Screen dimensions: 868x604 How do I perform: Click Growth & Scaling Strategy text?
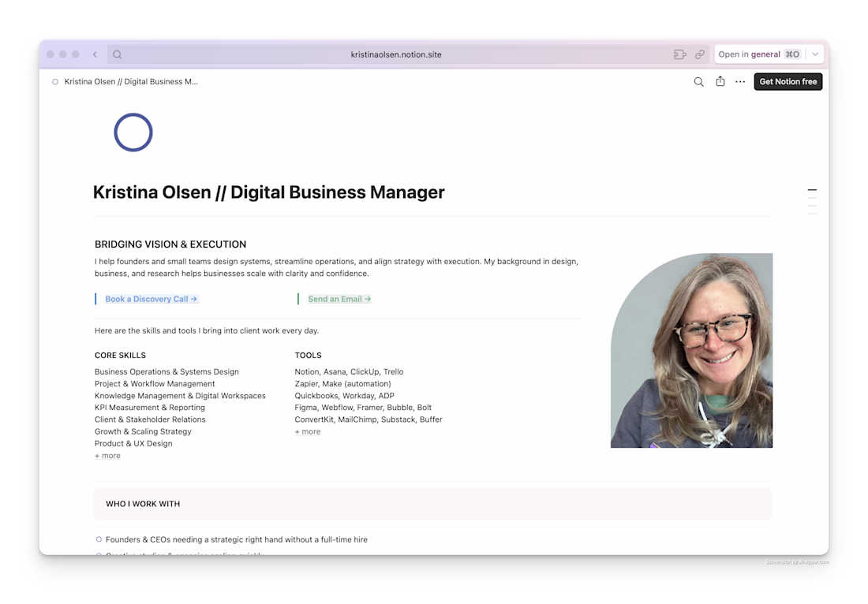click(143, 431)
